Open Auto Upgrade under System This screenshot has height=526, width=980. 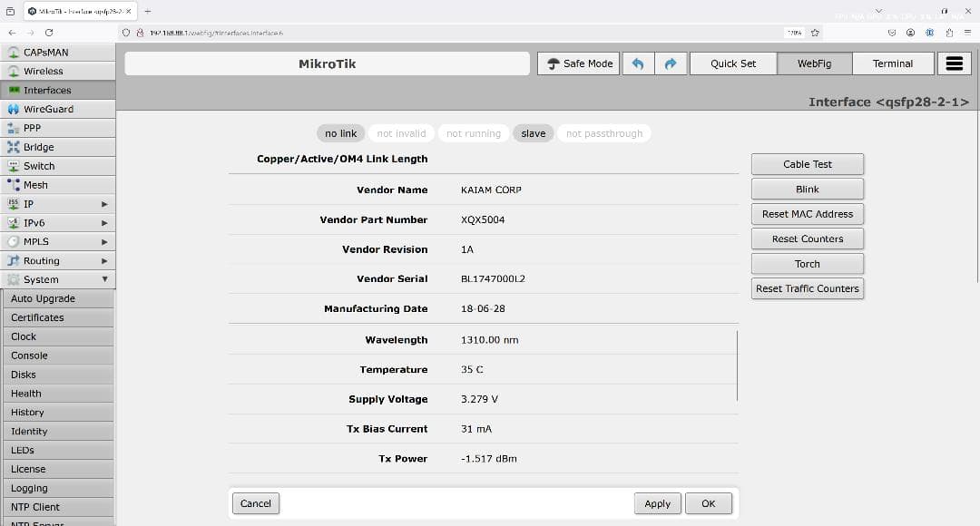[58, 298]
